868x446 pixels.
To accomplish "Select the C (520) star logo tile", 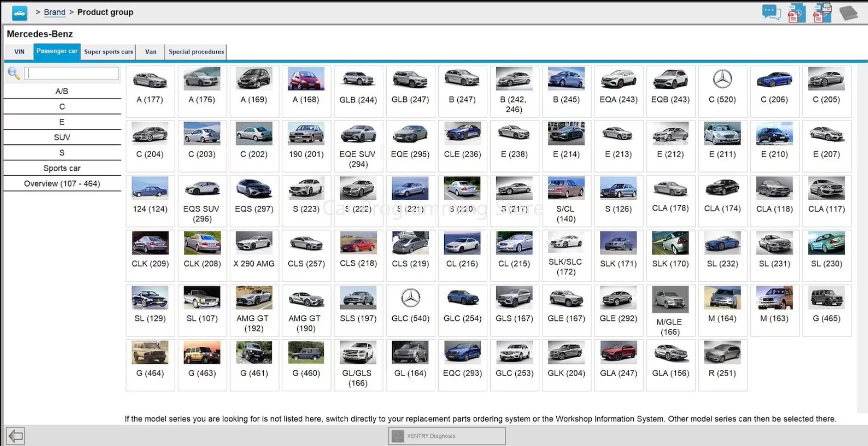I will pyautogui.click(x=722, y=91).
